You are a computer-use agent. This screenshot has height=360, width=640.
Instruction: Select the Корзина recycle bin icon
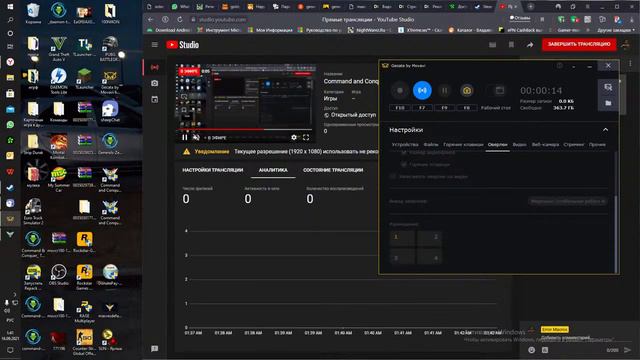(x=33, y=13)
